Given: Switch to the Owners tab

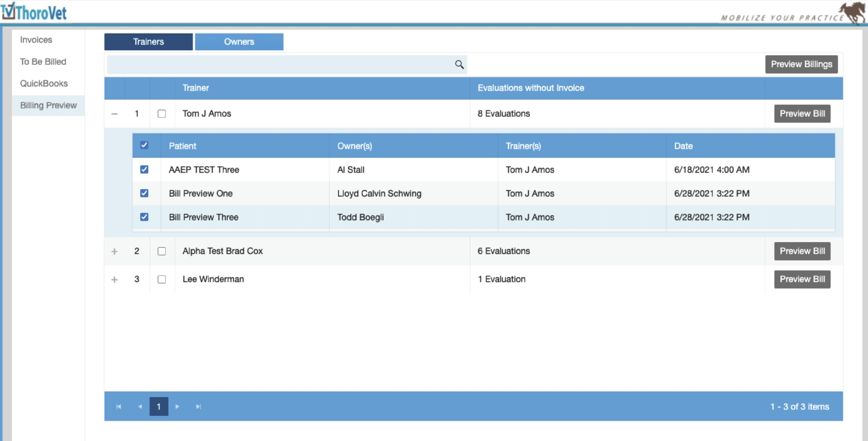Looking at the screenshot, I should (239, 42).
